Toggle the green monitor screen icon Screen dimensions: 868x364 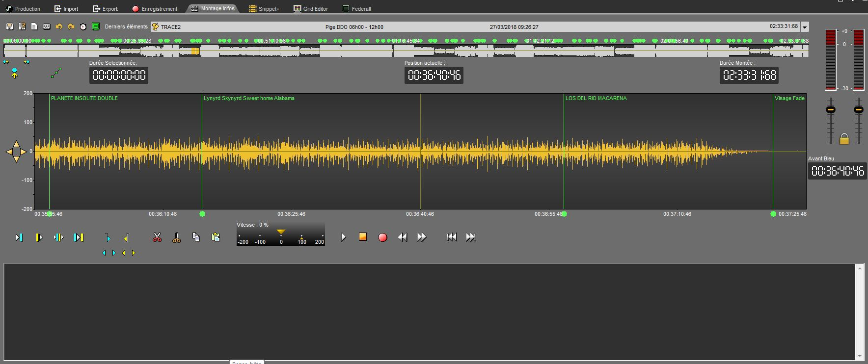(x=96, y=26)
